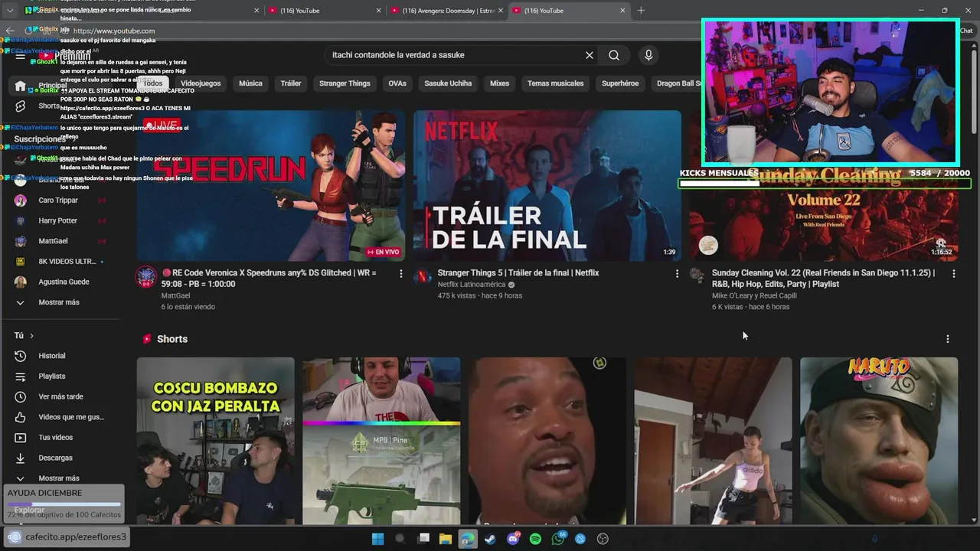Open the Windows Start menu
Screen dimensions: 980x551
click(377, 539)
